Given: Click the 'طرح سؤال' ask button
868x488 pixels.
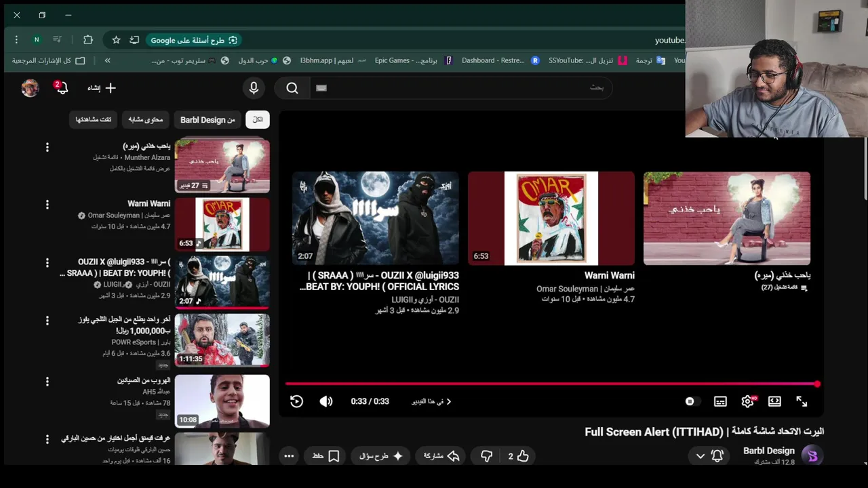Looking at the screenshot, I should pos(381,456).
